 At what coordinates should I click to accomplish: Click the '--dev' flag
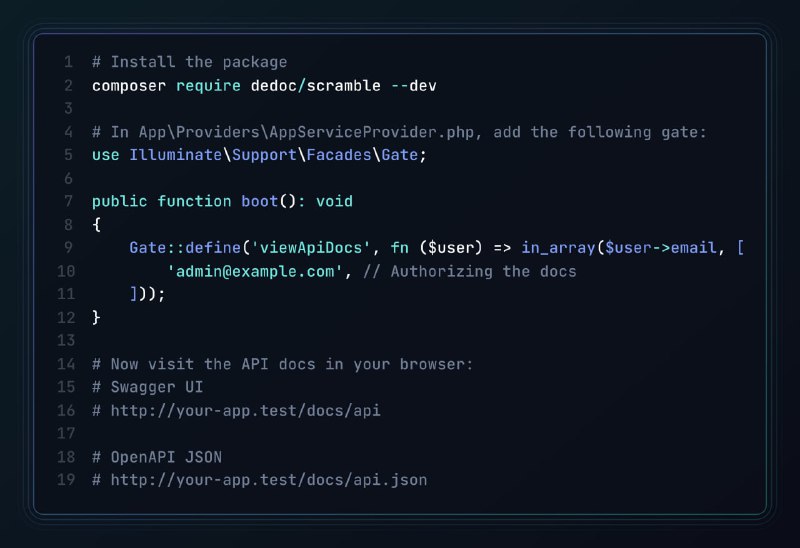click(414, 86)
